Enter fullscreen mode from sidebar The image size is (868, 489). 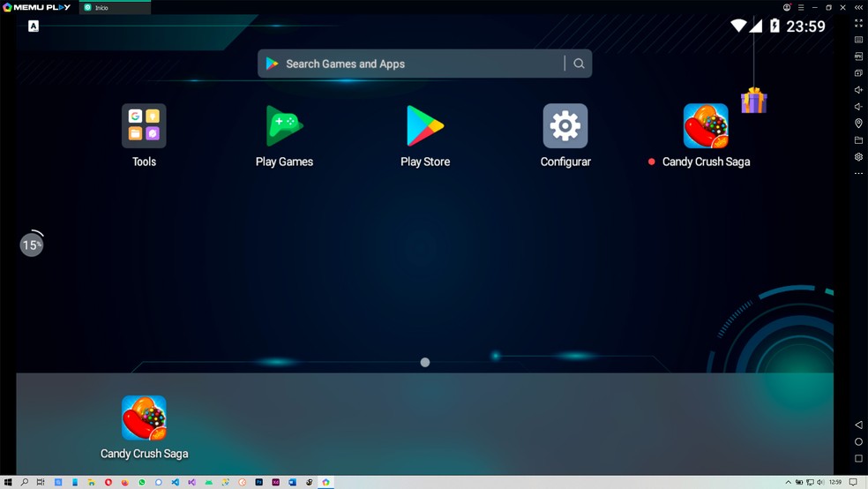tap(858, 23)
